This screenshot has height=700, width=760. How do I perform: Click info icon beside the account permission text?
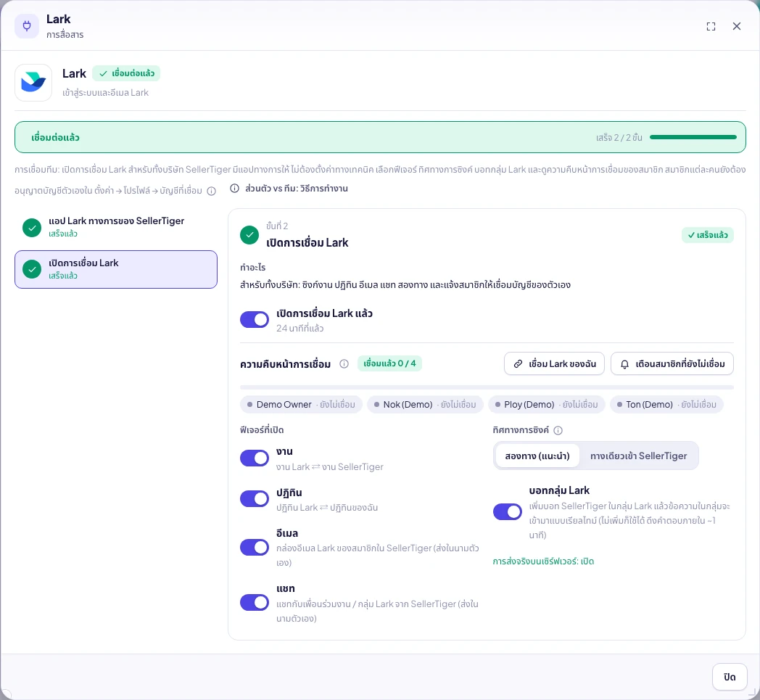coord(211,191)
